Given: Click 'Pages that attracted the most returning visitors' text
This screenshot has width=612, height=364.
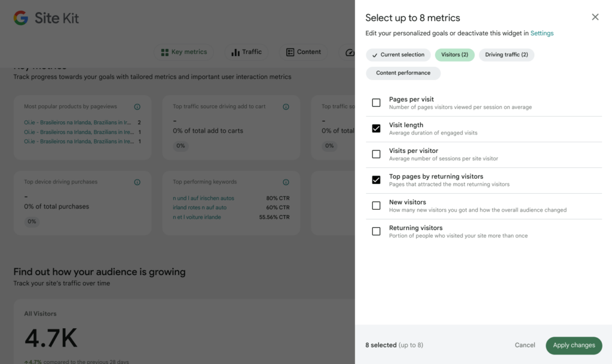Looking at the screenshot, I should pyautogui.click(x=449, y=185).
